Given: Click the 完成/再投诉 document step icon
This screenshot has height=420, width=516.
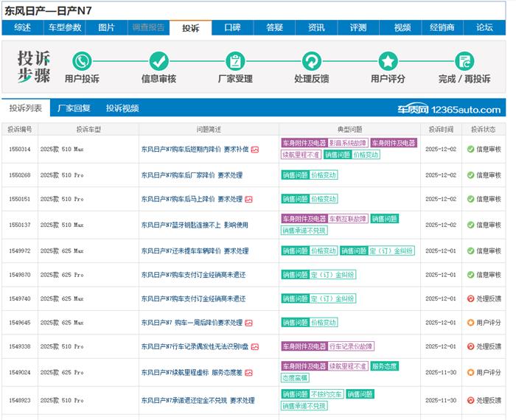Looking at the screenshot, I should [464, 61].
